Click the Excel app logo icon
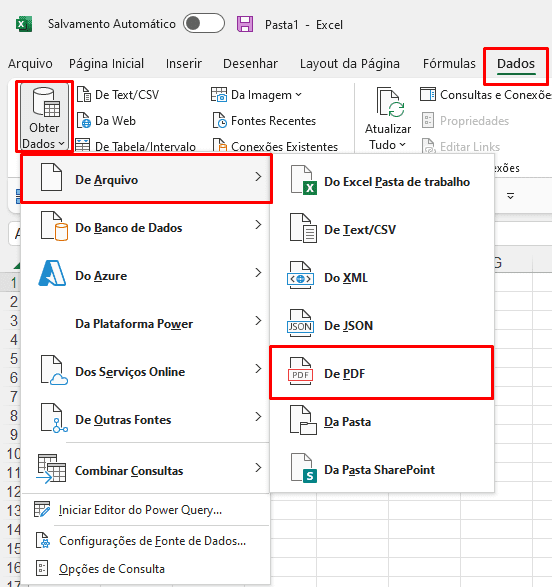 (24, 24)
